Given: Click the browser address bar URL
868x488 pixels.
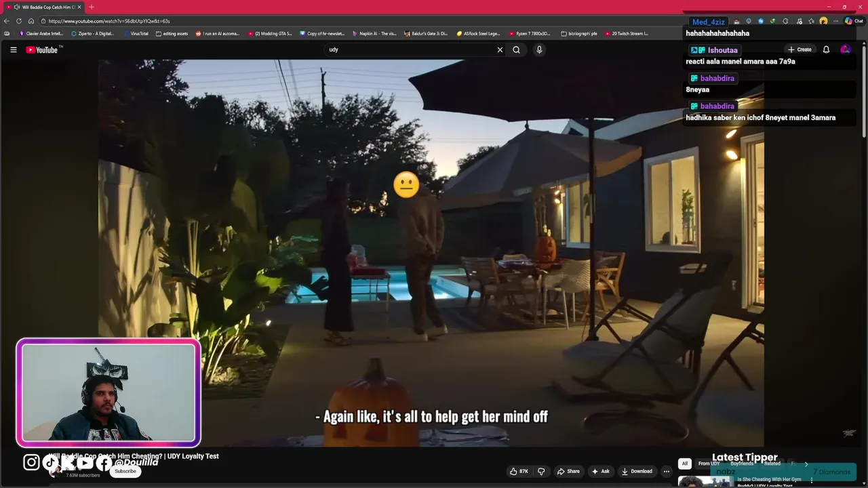Looking at the screenshot, I should coord(109,21).
